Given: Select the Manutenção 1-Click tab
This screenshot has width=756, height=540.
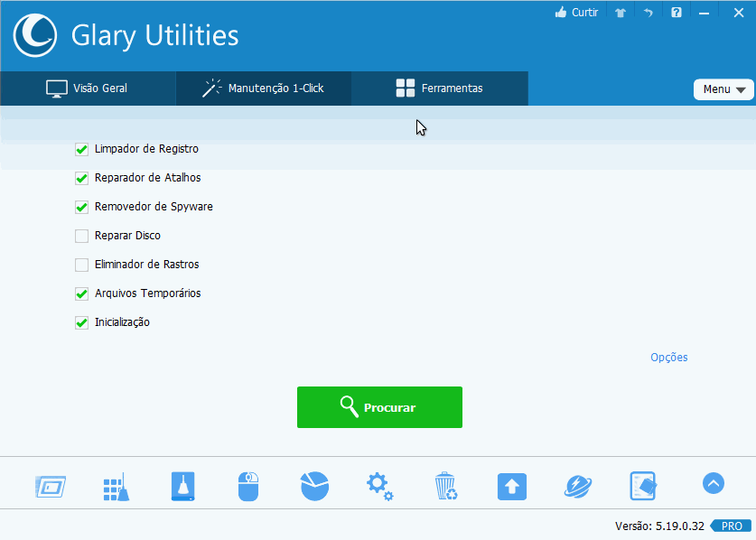Looking at the screenshot, I should pos(263,88).
